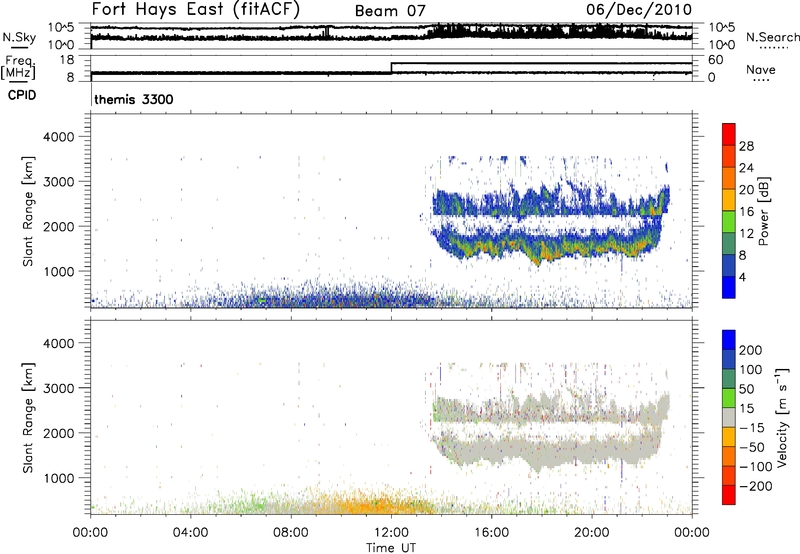
Task: Click the '-15' tick on the Velocity scale
Action: click(752, 428)
